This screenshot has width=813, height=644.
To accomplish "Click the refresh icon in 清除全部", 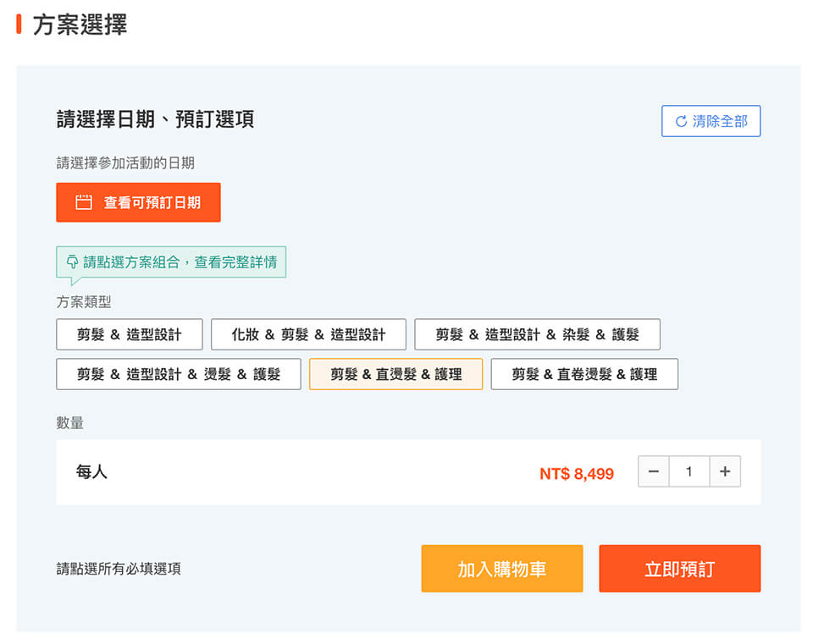I will click(x=681, y=121).
